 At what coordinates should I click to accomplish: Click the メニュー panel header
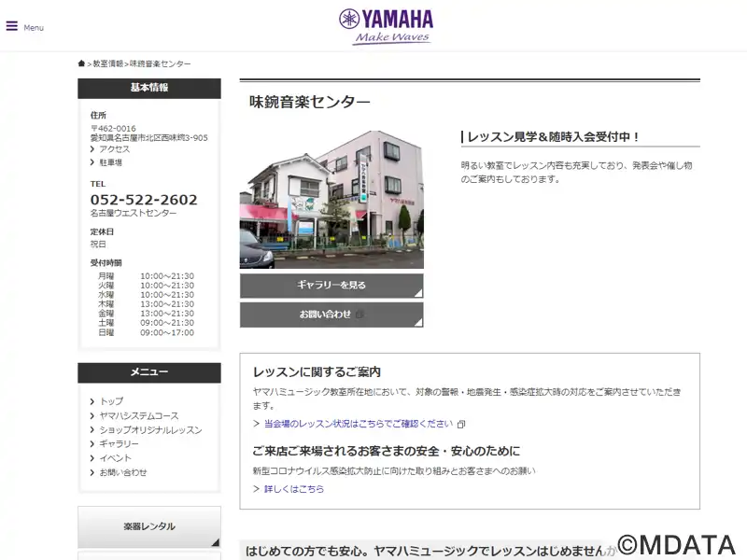[149, 372]
